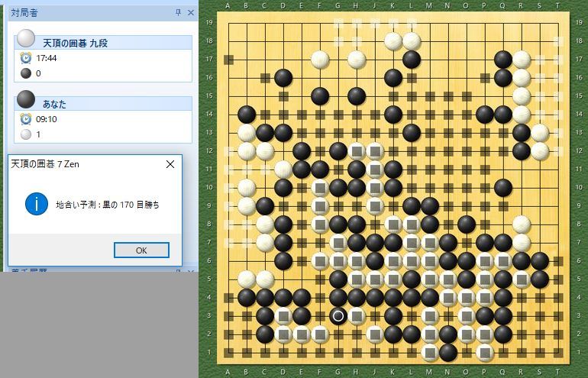Click the white stone at B5
The width and height of the screenshot is (588, 378).
click(x=247, y=279)
